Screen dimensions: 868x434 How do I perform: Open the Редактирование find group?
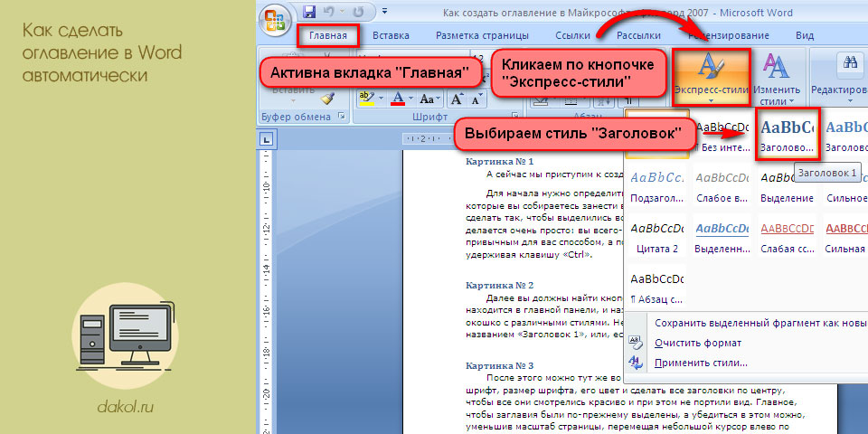click(840, 78)
